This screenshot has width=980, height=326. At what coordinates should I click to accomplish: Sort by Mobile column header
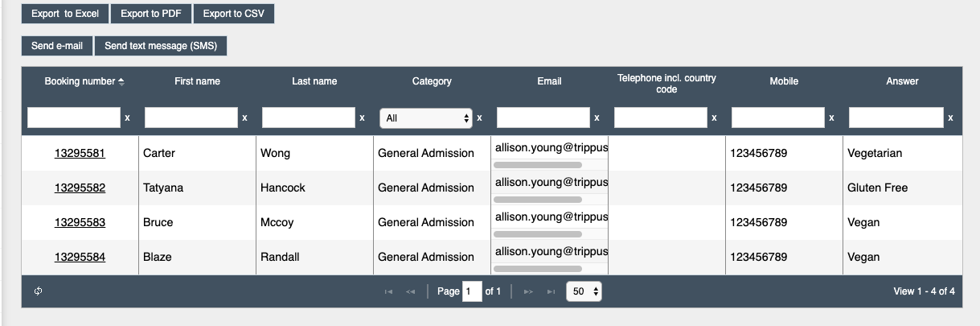click(x=784, y=81)
